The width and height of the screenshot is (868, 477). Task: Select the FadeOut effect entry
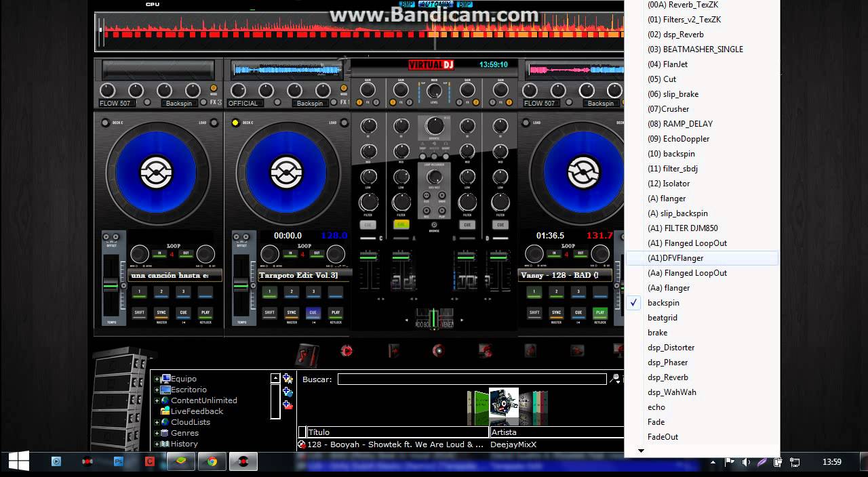702,437
